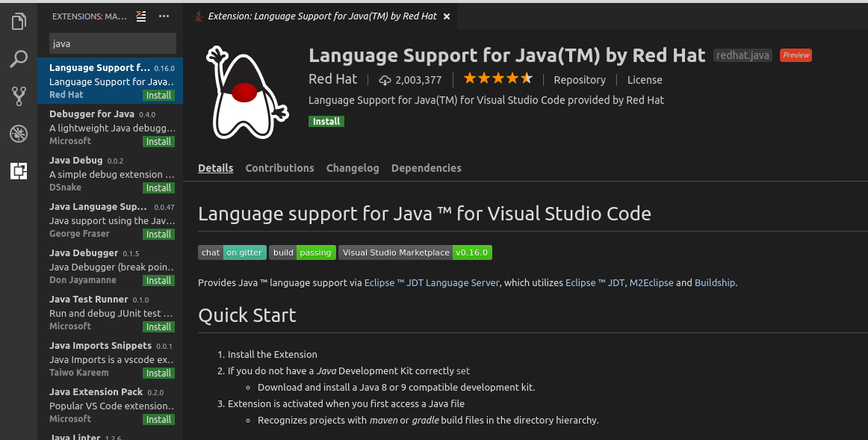Open the Eclipse JDT Language Server link
868x440 pixels.
pos(432,282)
